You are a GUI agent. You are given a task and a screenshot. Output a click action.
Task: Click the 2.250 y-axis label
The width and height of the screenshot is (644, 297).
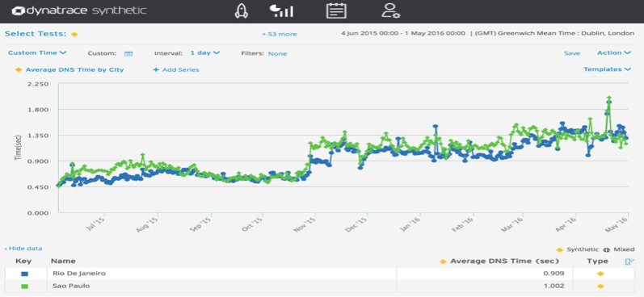pos(37,84)
